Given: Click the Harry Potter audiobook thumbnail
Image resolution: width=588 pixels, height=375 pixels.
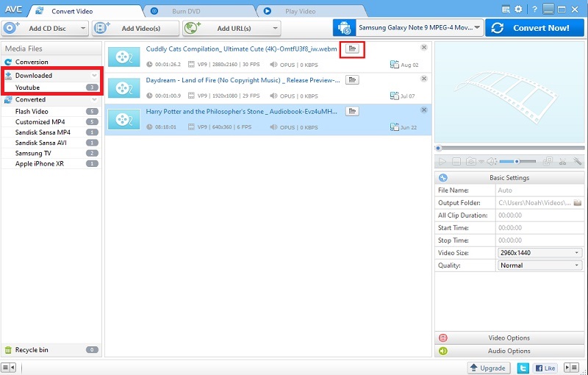Looking at the screenshot, I should [123, 120].
